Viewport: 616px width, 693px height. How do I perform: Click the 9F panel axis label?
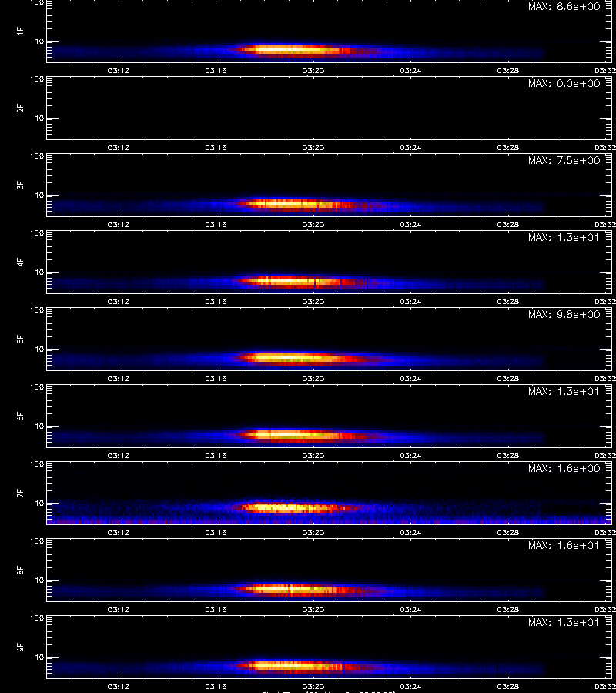click(x=20, y=648)
